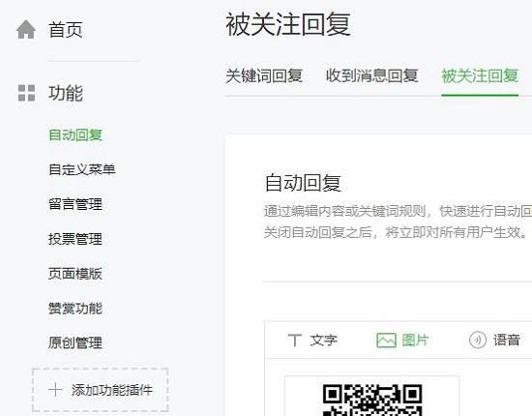532x416 pixels.
Task: Open 原创管理 in the sidebar
Action: point(75,342)
